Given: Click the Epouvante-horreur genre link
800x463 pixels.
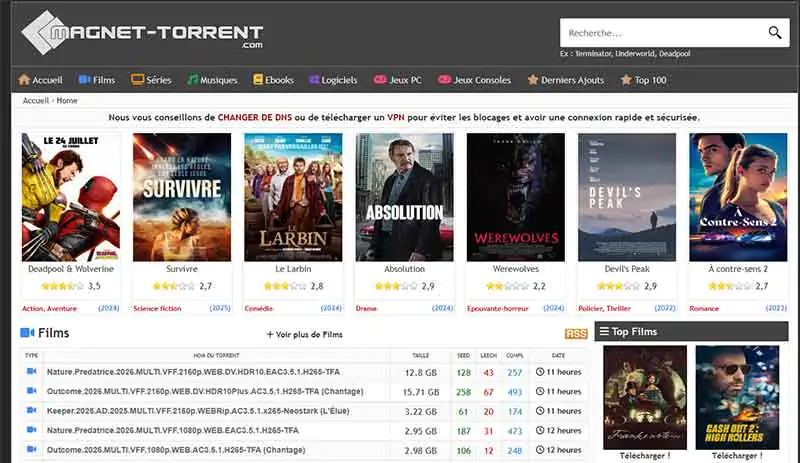Looking at the screenshot, I should [497, 308].
